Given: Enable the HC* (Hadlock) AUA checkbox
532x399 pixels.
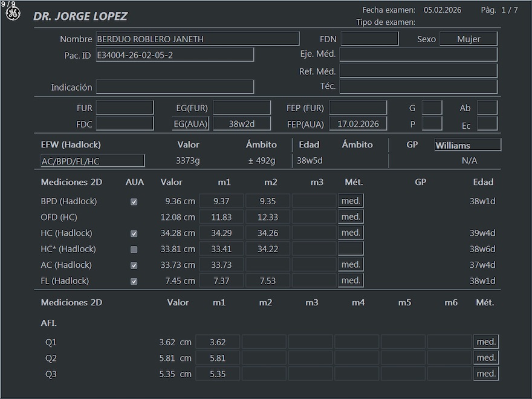Looking at the screenshot, I should [134, 249].
